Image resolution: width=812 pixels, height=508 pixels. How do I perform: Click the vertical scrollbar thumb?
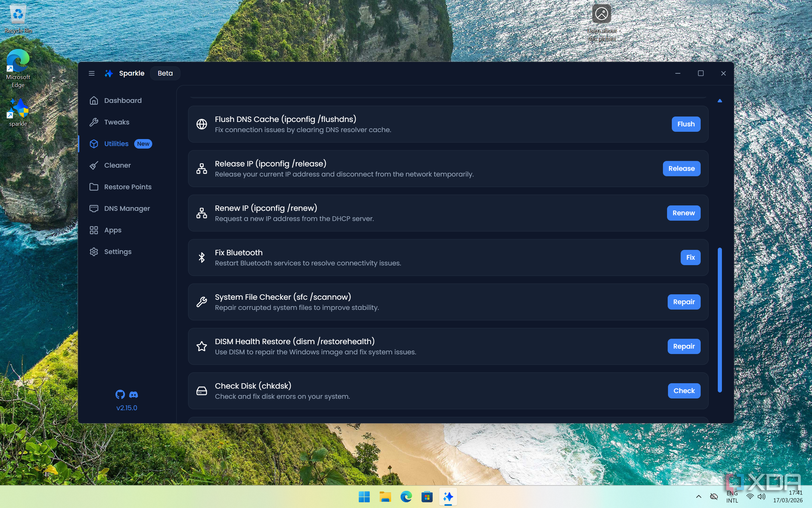[x=720, y=320]
